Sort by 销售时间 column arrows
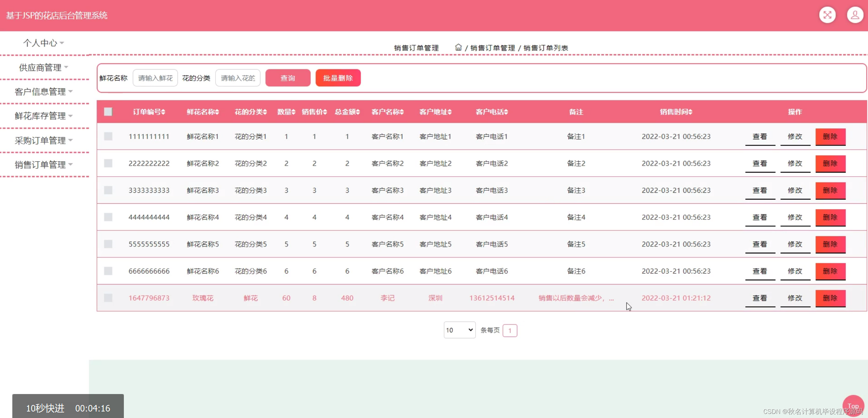The image size is (868, 418). coord(690,112)
